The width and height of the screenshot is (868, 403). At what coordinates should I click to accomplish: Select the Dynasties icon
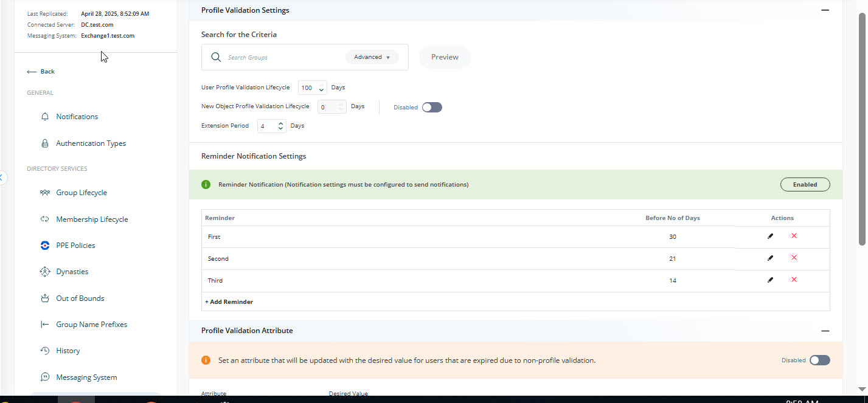coord(45,271)
